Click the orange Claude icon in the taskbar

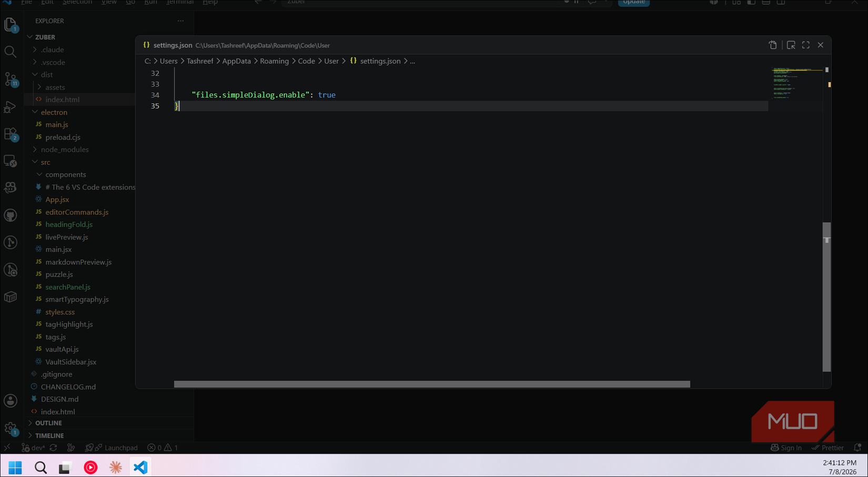[x=116, y=467]
